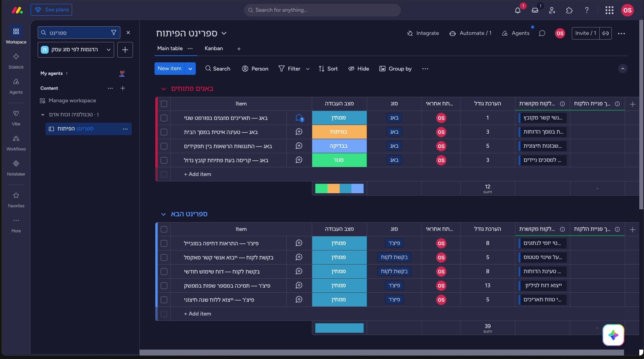Open the Filter options dropdown arrow
The image size is (644, 359).
click(x=308, y=69)
